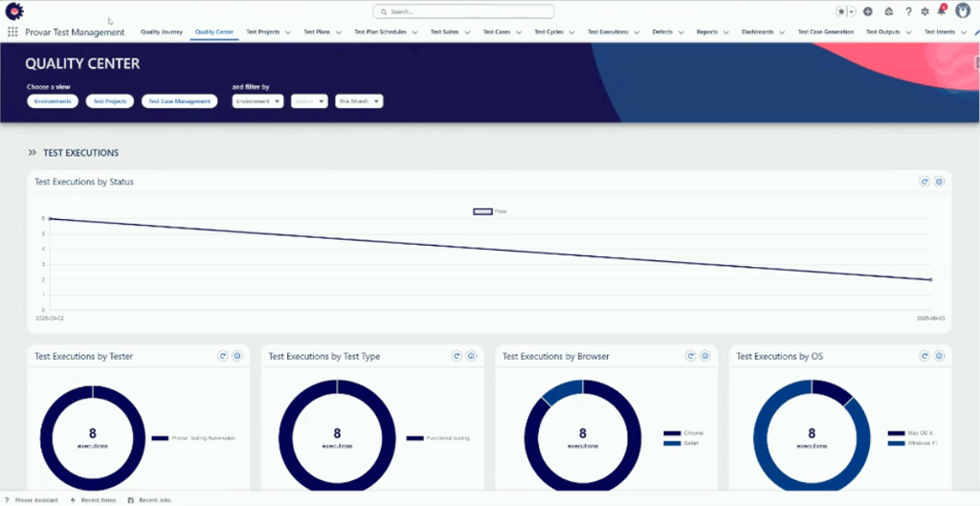This screenshot has height=506, width=980.
Task: Select the Quality Center tab
Action: [214, 32]
